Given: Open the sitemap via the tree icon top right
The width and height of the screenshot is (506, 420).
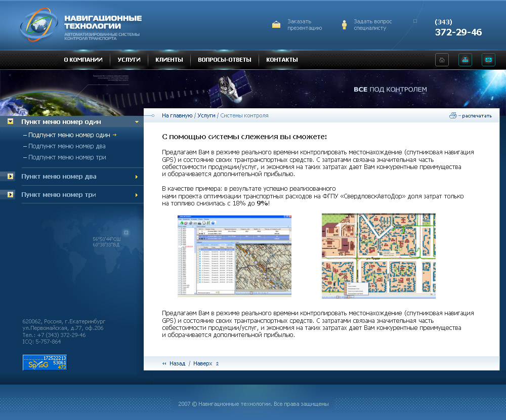Looking at the screenshot, I should pyautogui.click(x=465, y=59).
